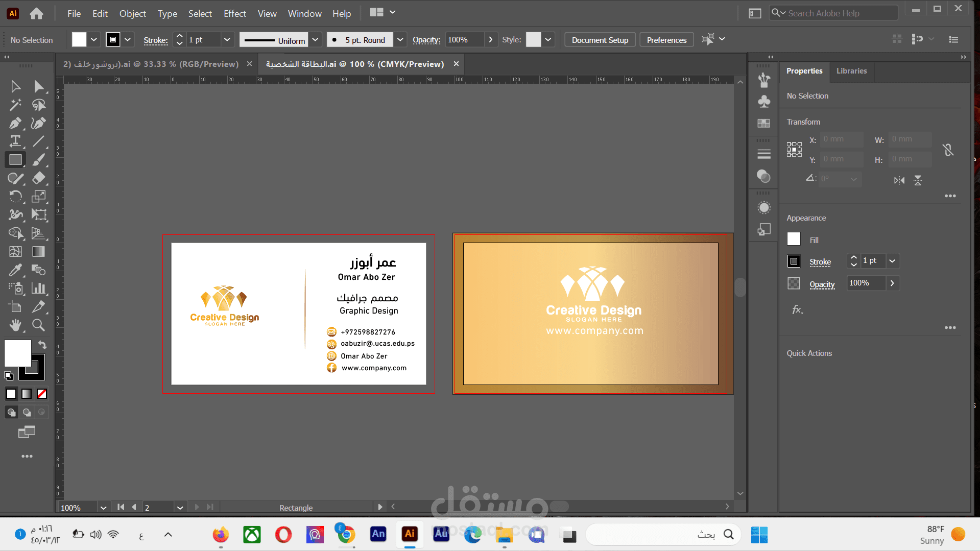
Task: Expand the control bar stroke weight dropdown
Action: (227, 40)
